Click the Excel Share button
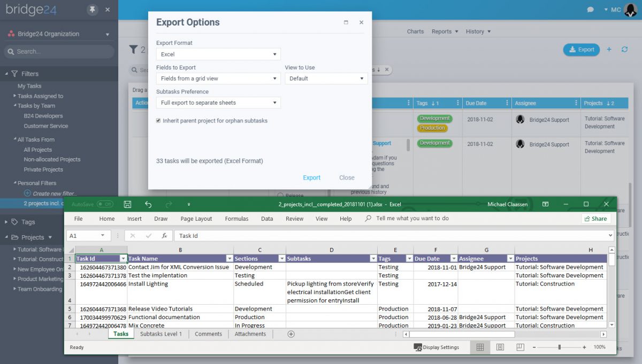 595,219
